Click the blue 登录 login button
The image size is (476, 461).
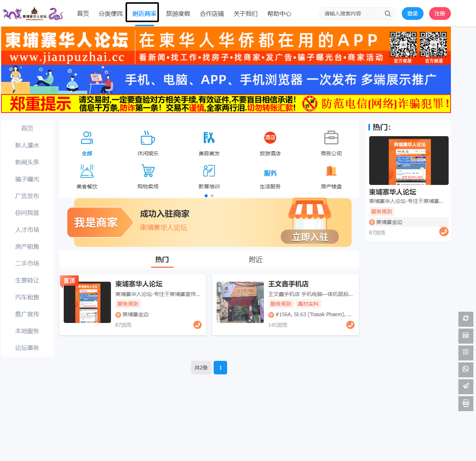(412, 14)
